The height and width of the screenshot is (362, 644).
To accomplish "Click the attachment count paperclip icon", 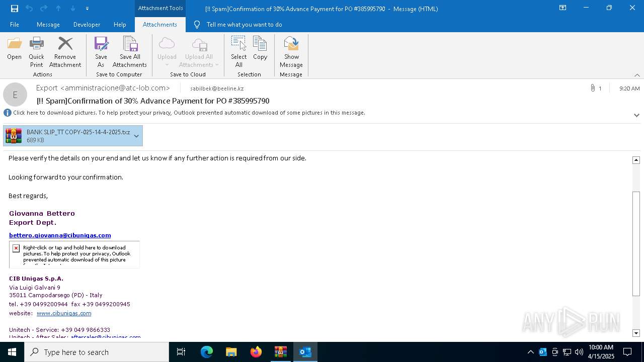I will click(x=593, y=88).
